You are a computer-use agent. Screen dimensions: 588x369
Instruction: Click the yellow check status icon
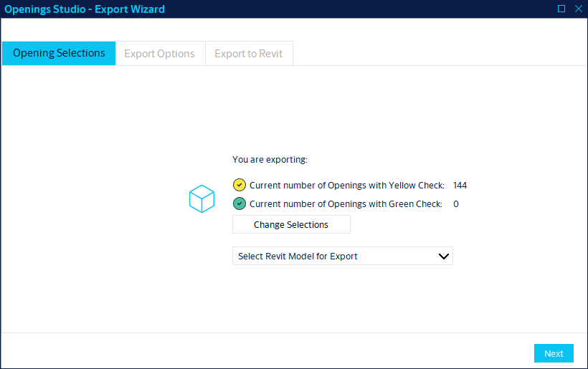[240, 185]
